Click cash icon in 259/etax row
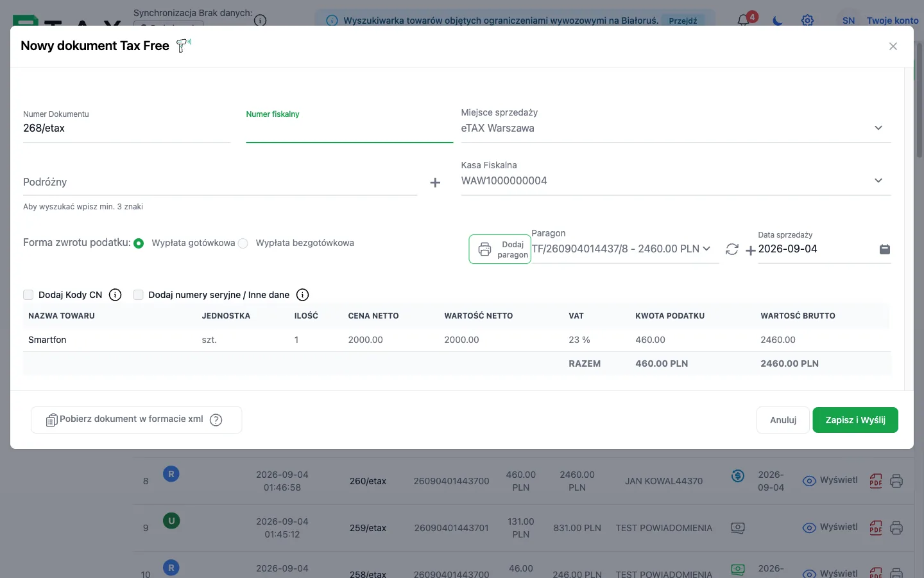The width and height of the screenshot is (924, 578). 738,528
